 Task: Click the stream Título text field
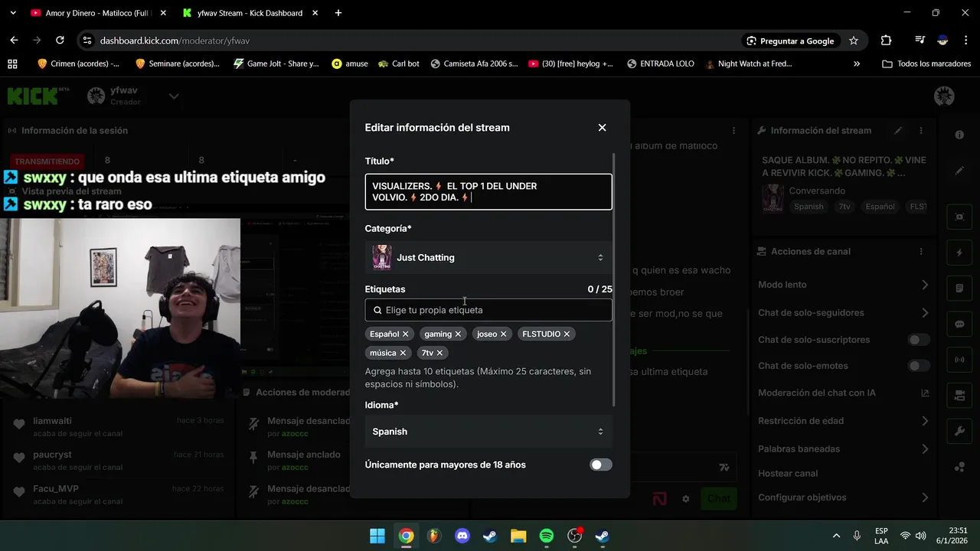(x=488, y=192)
